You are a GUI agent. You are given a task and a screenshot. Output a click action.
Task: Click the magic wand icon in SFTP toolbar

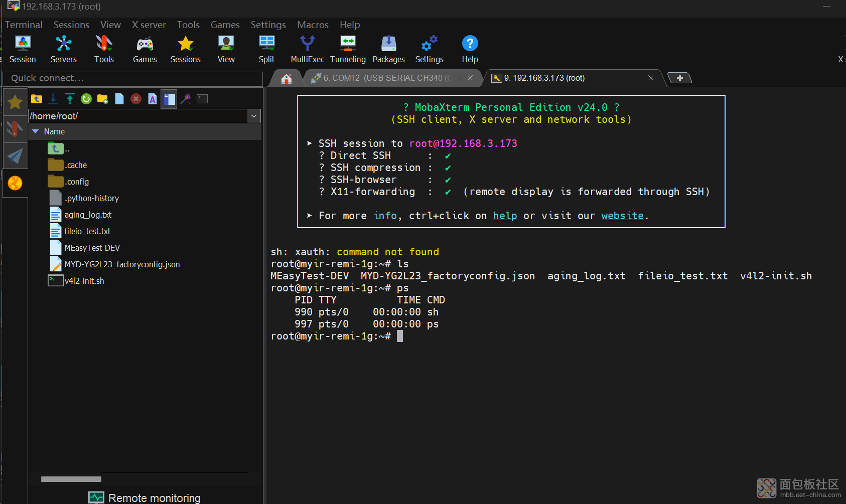click(186, 99)
